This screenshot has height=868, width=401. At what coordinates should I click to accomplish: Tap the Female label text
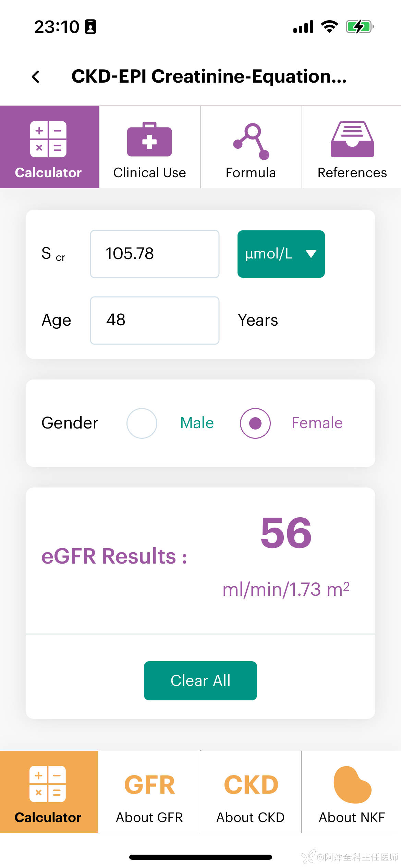pyautogui.click(x=317, y=423)
